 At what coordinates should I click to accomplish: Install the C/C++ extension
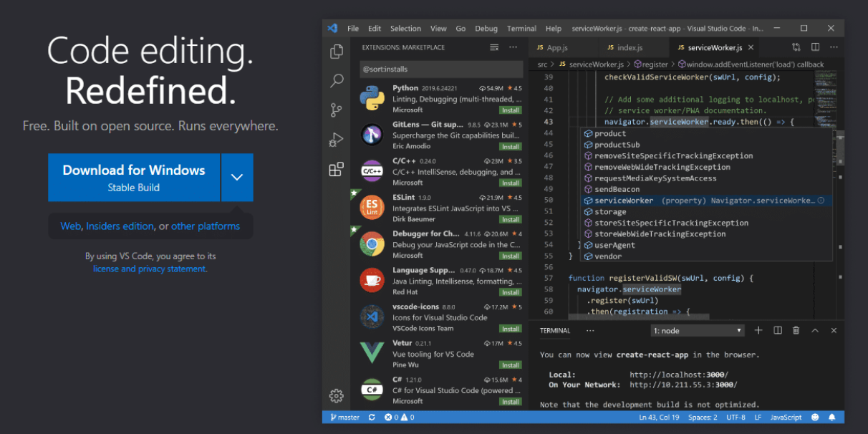click(x=511, y=183)
